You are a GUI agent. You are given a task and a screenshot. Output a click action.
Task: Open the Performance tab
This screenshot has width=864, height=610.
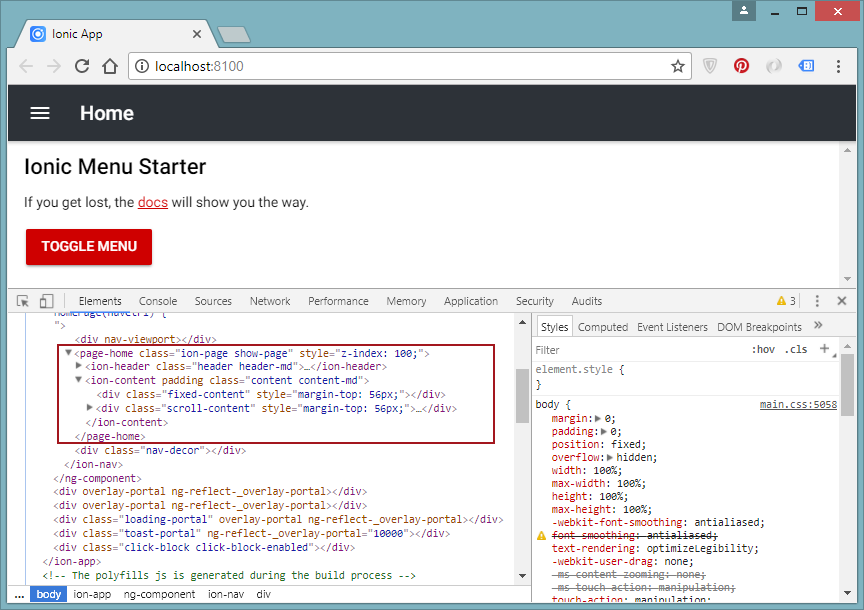338,301
